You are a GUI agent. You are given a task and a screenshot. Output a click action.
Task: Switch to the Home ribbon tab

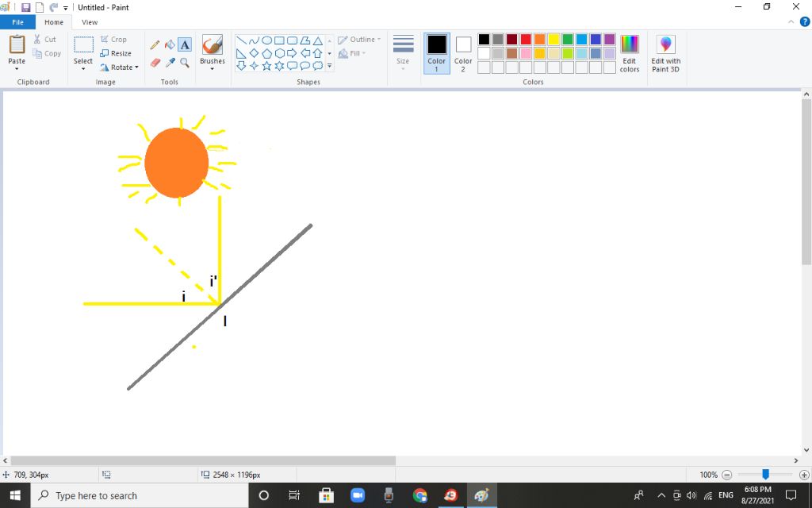[54, 22]
